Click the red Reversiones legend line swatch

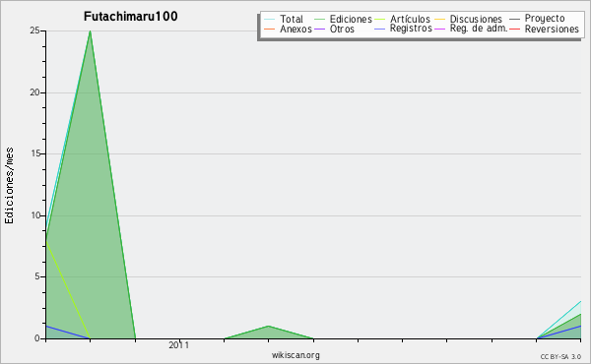514,29
